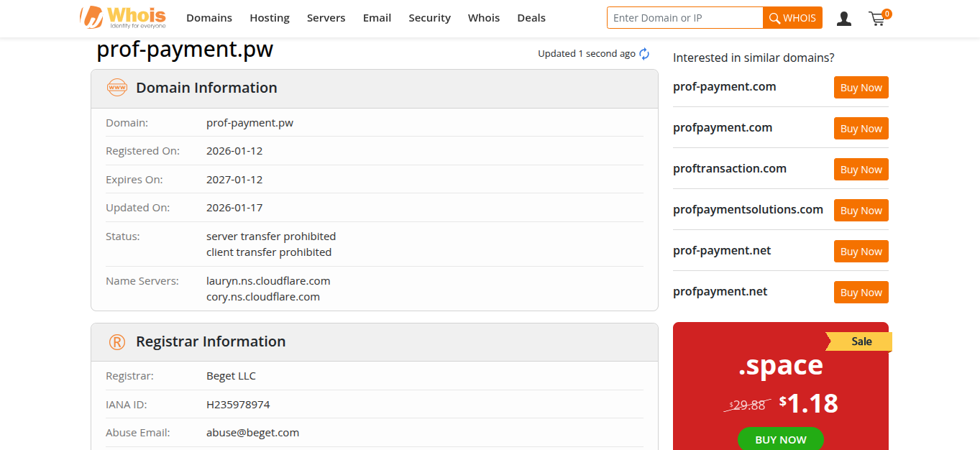The image size is (980, 450).
Task: Go to the Deals page
Action: tap(531, 18)
